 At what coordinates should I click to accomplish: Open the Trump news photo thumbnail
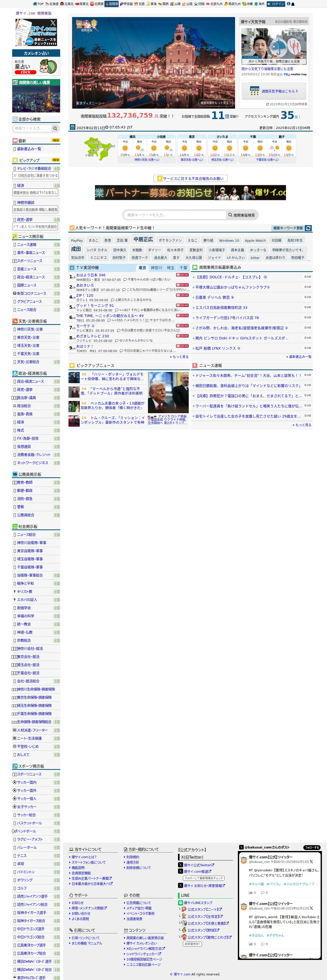coord(168,393)
